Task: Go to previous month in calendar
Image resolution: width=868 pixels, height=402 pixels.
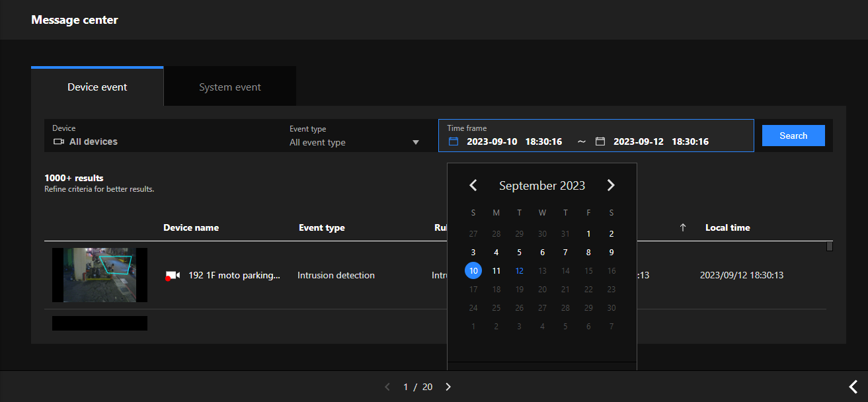Action: (473, 186)
